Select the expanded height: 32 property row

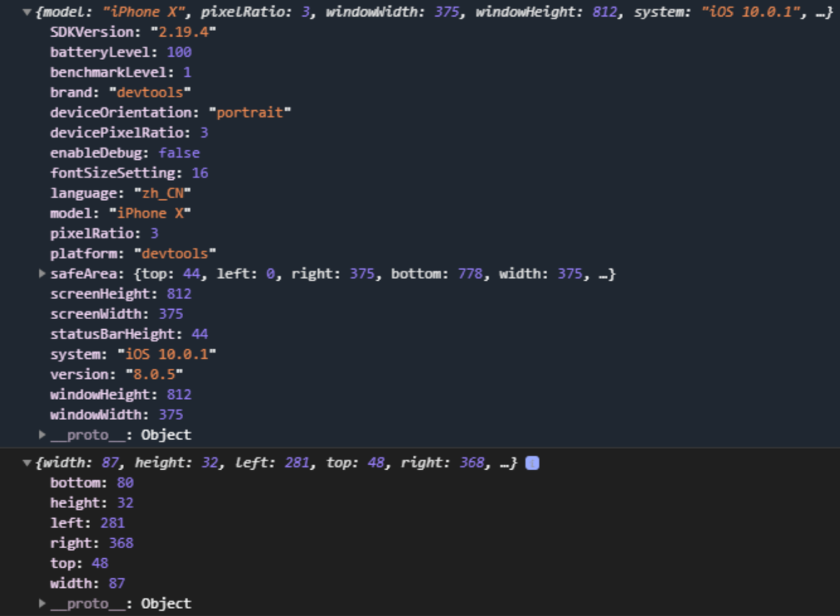point(92,503)
